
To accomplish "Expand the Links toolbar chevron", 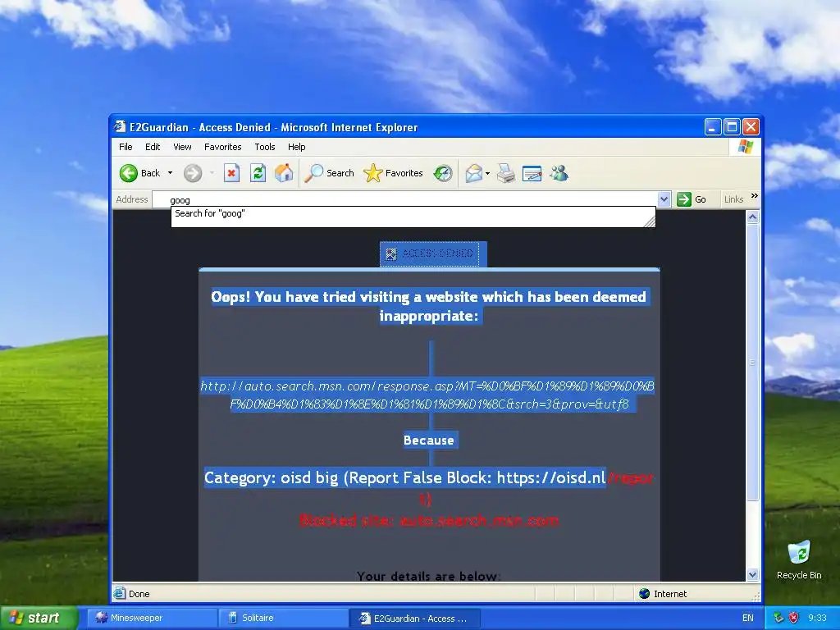I will point(755,196).
